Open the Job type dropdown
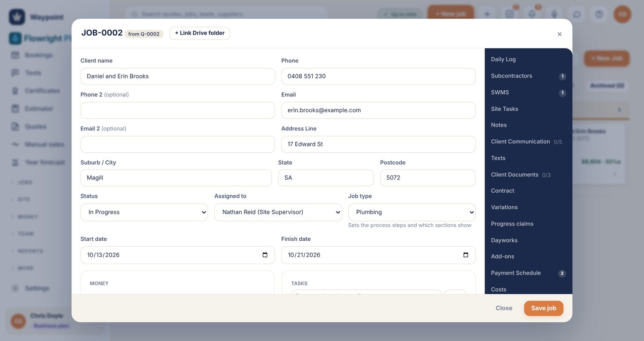The height and width of the screenshot is (341, 644). (412, 212)
